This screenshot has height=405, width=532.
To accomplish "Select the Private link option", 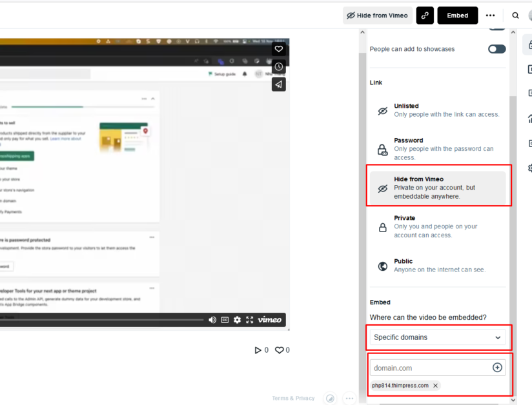I will 438,226.
